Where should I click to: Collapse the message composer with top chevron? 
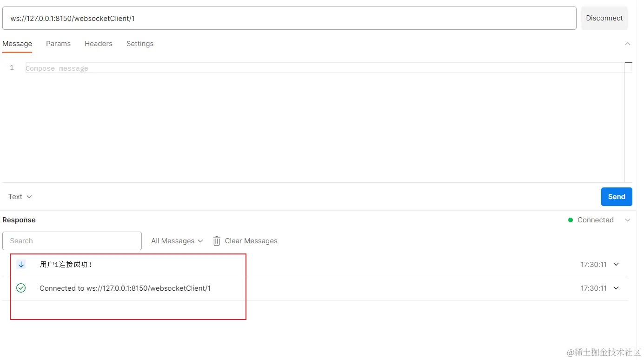[x=628, y=44]
